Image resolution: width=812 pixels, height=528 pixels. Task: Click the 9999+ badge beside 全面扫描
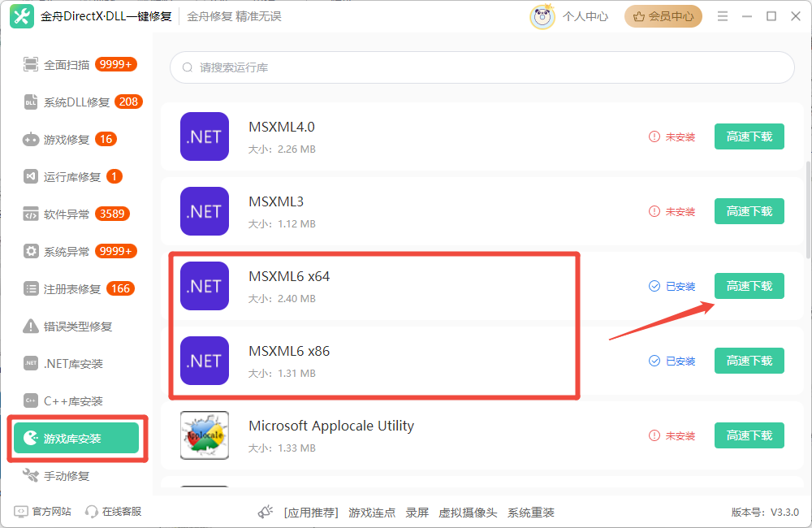pyautogui.click(x=116, y=64)
